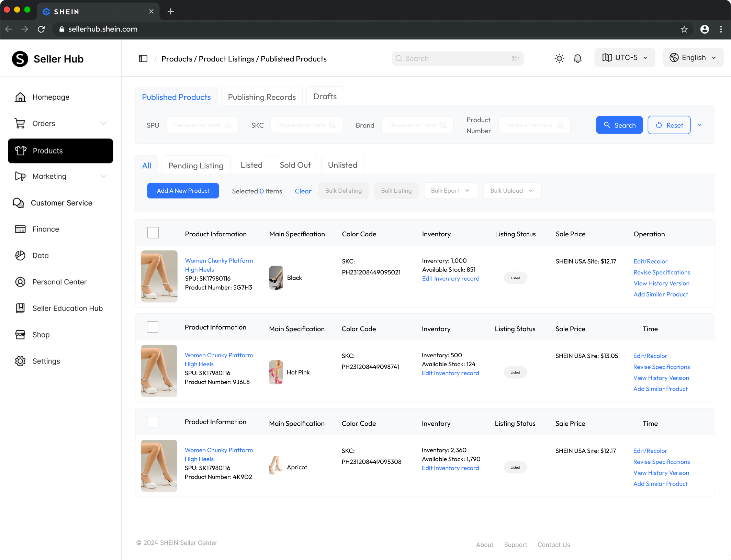Expand the Bulk Upload dropdown
Screen dimensions: 731x560
(x=511, y=191)
